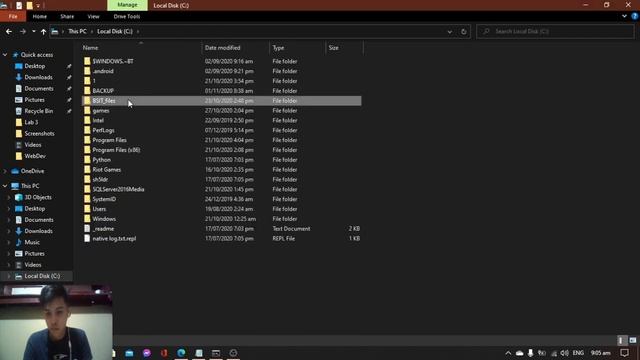Expand 3D Objects under This PC
Image resolution: width=640 pixels, height=360 pixels.
click(9, 197)
